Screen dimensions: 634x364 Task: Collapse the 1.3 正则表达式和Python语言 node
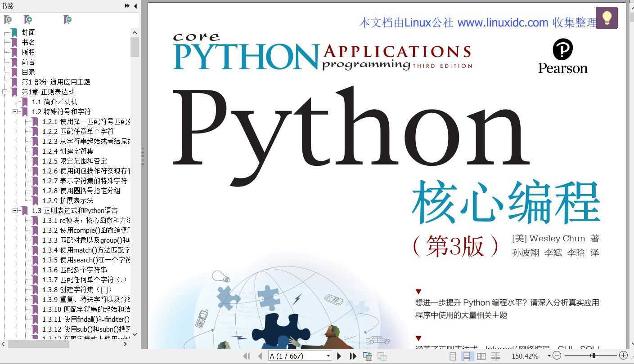[x=15, y=210]
